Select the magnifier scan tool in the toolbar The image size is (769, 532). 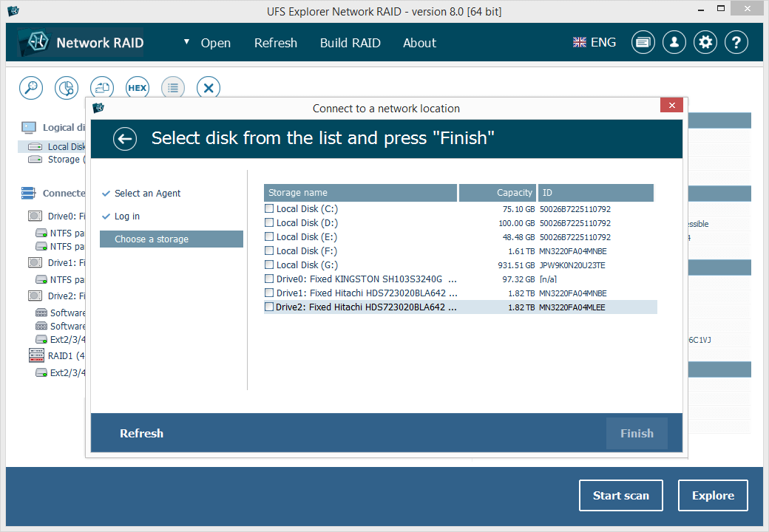[x=30, y=87]
